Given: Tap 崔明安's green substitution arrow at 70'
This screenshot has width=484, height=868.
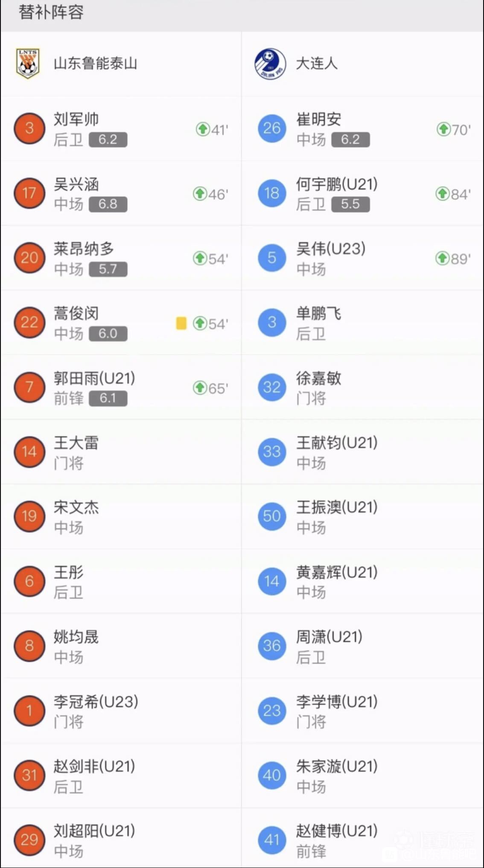Looking at the screenshot, I should [443, 129].
